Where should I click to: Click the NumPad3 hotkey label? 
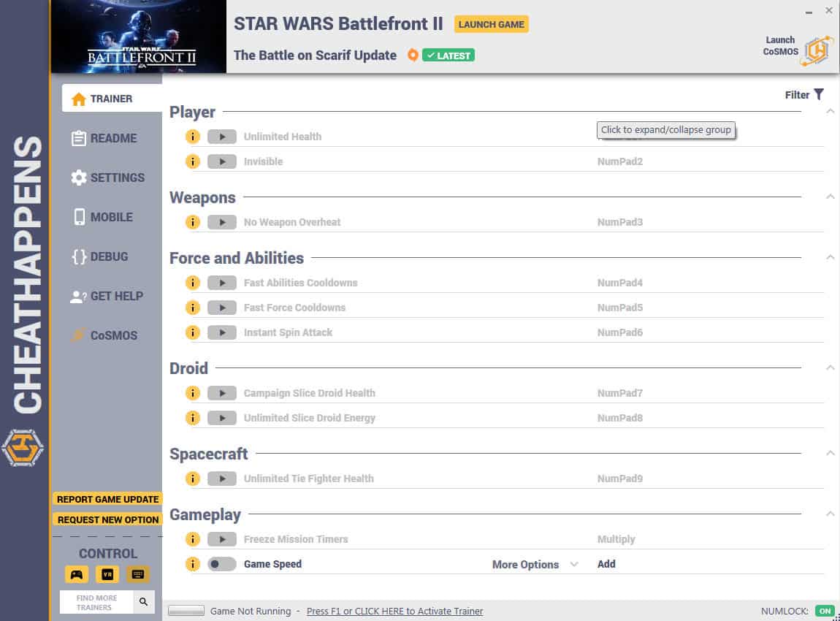click(x=620, y=222)
